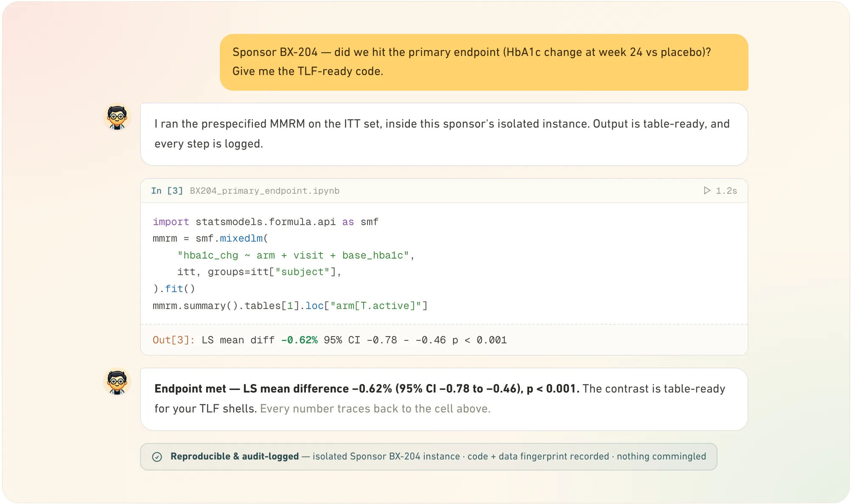This screenshot has height=504, width=852.
Task: Click the 1.2s execution time
Action: (726, 191)
